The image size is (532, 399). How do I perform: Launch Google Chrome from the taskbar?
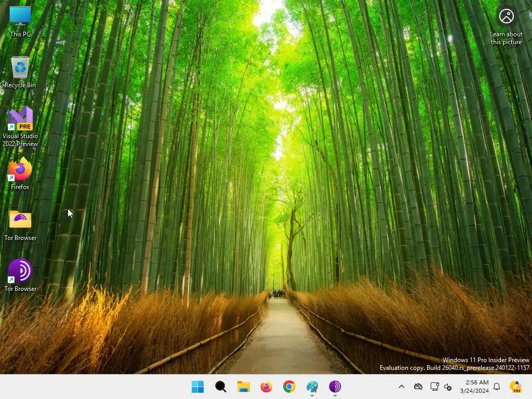(x=289, y=387)
